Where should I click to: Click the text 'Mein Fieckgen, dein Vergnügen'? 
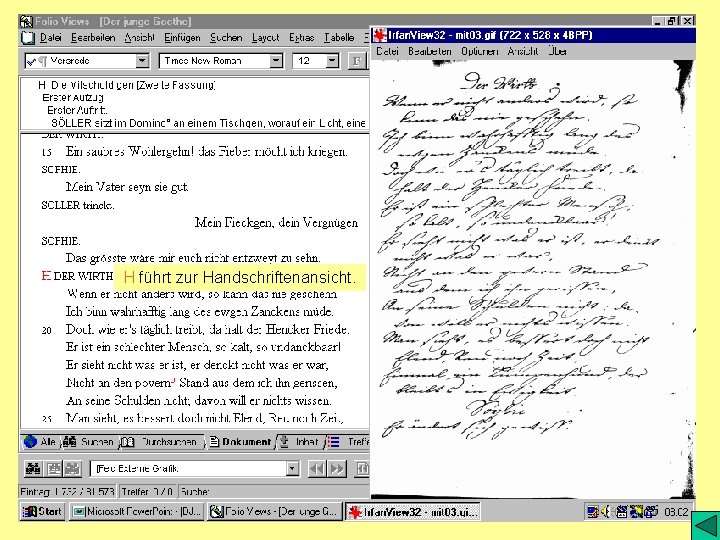point(276,223)
